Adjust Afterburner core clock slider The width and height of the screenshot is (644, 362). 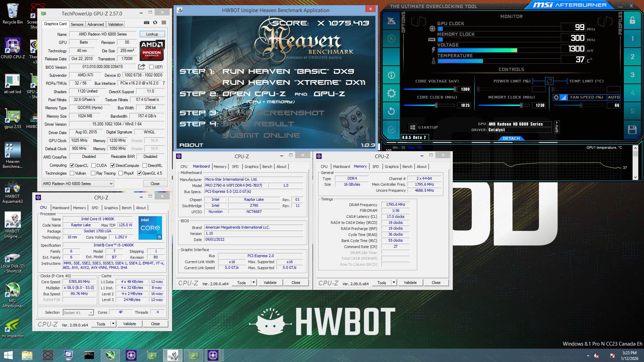click(436, 105)
